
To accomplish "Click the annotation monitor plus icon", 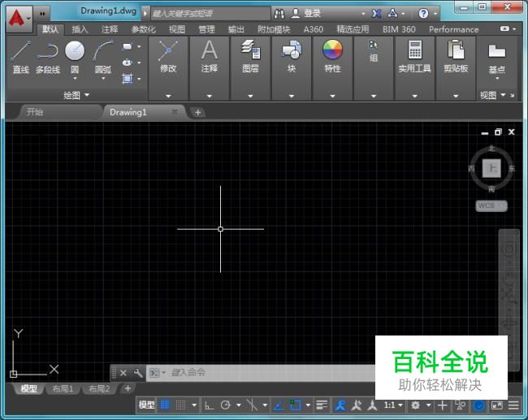I will 443,405.
